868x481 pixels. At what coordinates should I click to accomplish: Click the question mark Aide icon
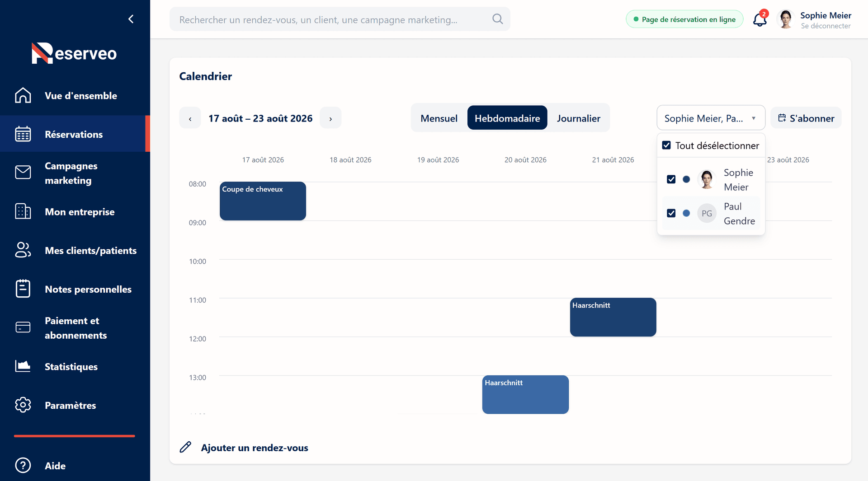pyautogui.click(x=23, y=465)
